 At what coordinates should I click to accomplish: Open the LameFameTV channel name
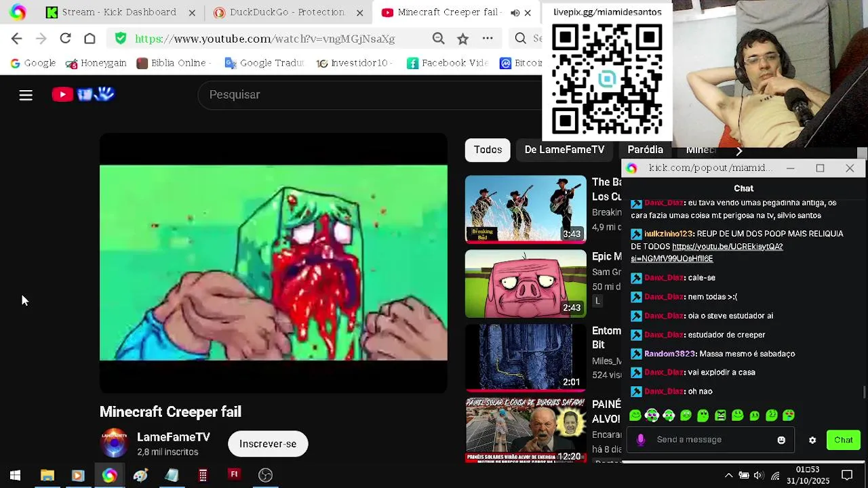coord(174,437)
